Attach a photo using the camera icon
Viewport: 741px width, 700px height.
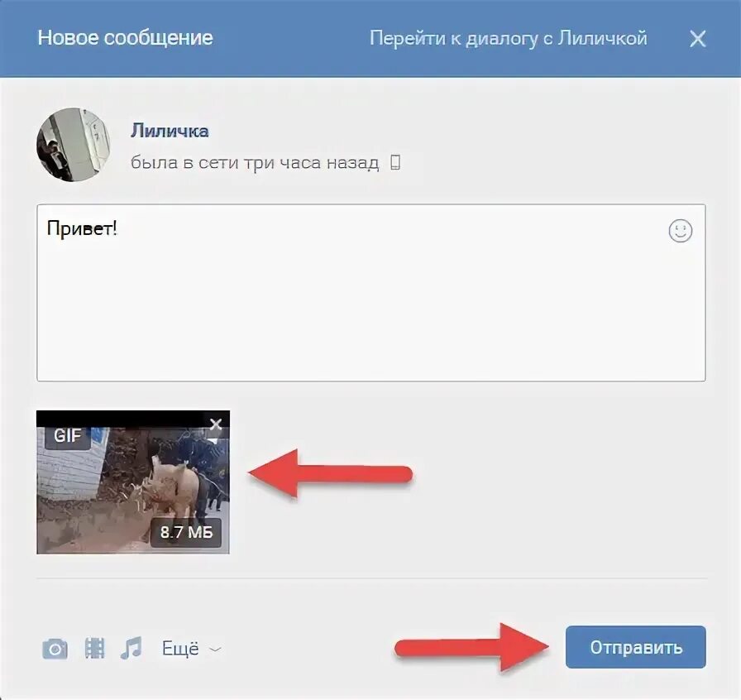(55, 649)
